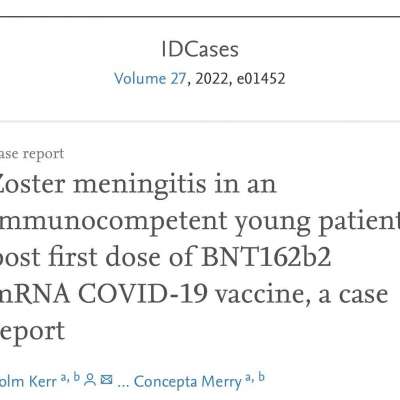Click the word BNT162b2 in the title
400x400 pixels.
(x=266, y=257)
